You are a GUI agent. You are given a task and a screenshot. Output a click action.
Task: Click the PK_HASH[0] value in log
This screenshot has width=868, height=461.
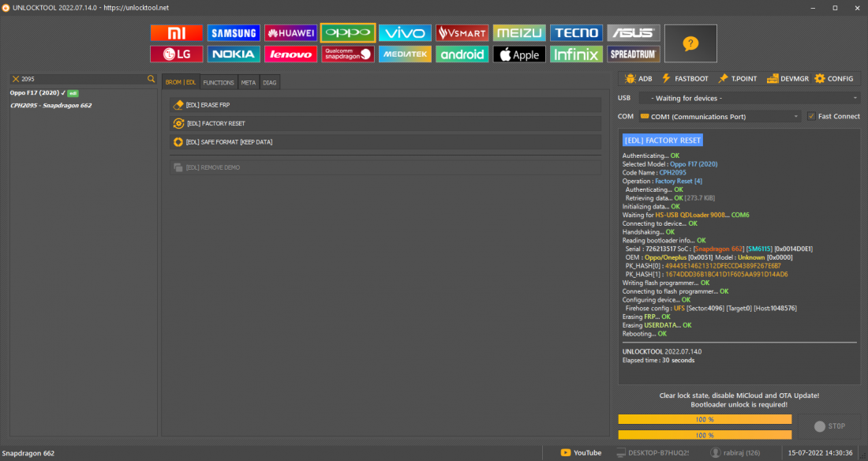pos(723,266)
